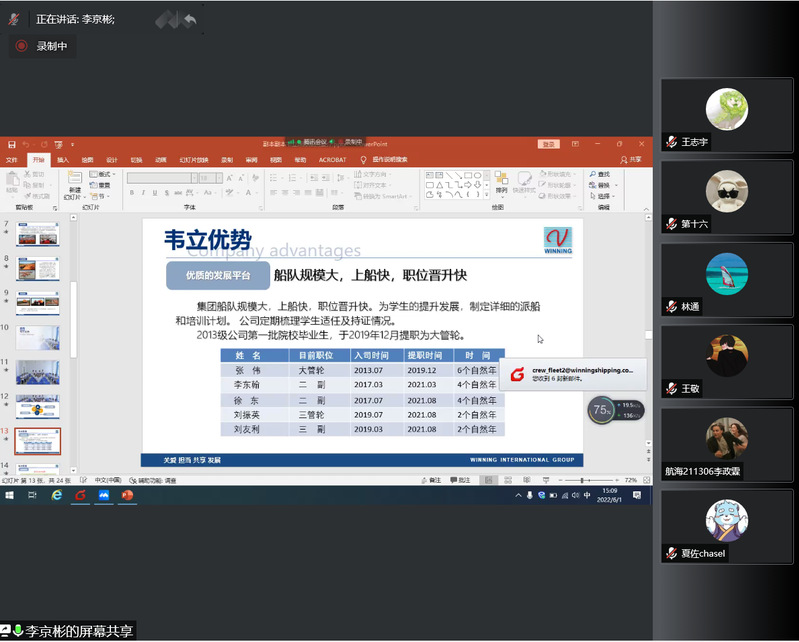799x642 pixels.
Task: Click the PowerPoint icon in the taskbar
Action: [127, 495]
